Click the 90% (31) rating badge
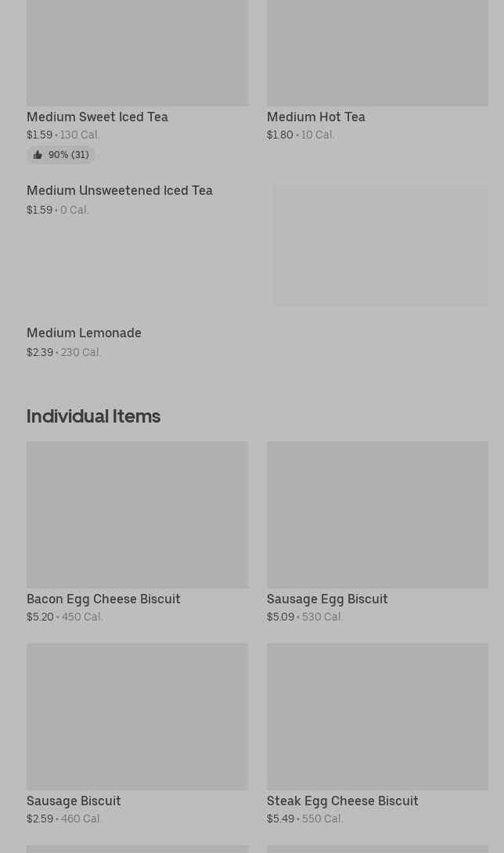 click(x=61, y=155)
